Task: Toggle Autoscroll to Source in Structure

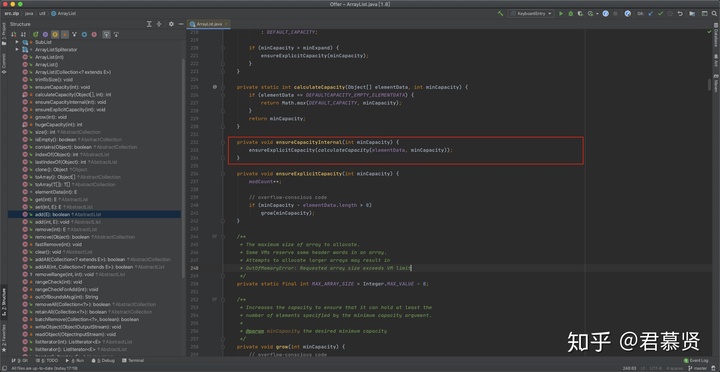Action: pyautogui.click(x=106, y=34)
